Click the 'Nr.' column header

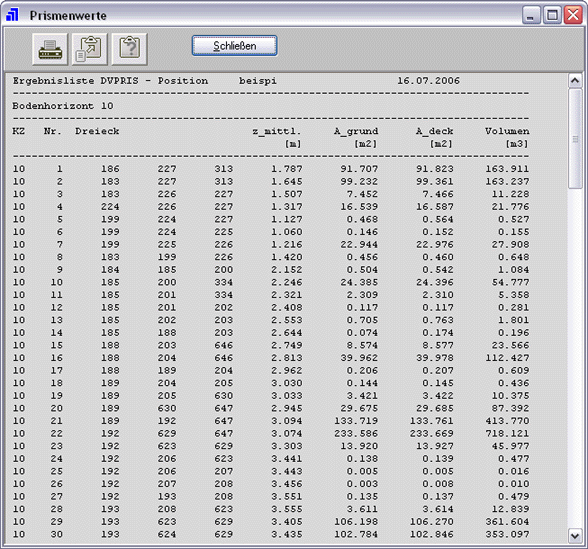pos(53,131)
